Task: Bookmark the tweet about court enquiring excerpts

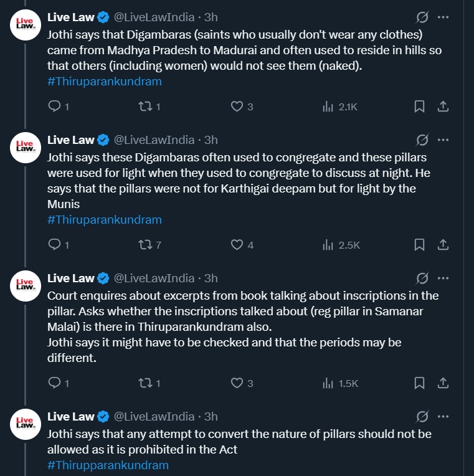Action: tap(420, 383)
